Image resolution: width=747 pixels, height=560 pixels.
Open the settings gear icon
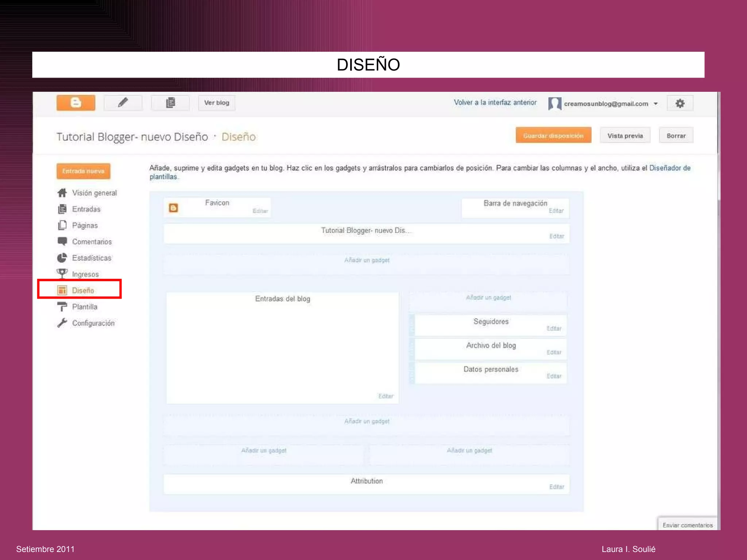click(x=680, y=104)
